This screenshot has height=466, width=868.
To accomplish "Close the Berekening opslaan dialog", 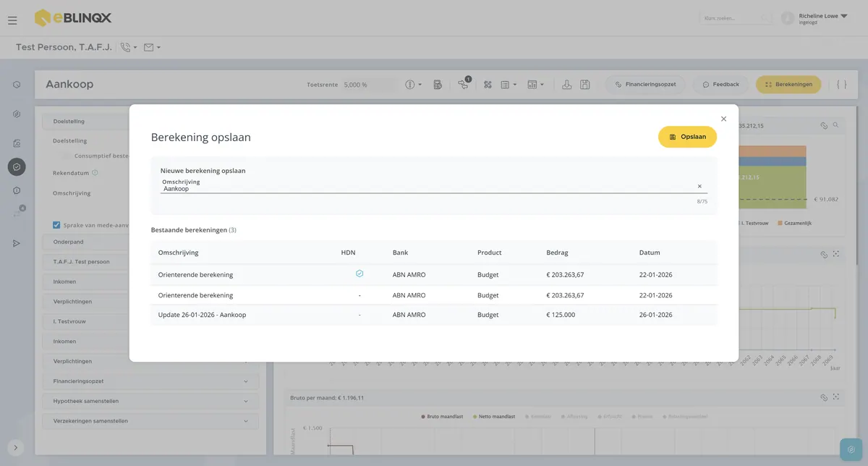I will [723, 119].
